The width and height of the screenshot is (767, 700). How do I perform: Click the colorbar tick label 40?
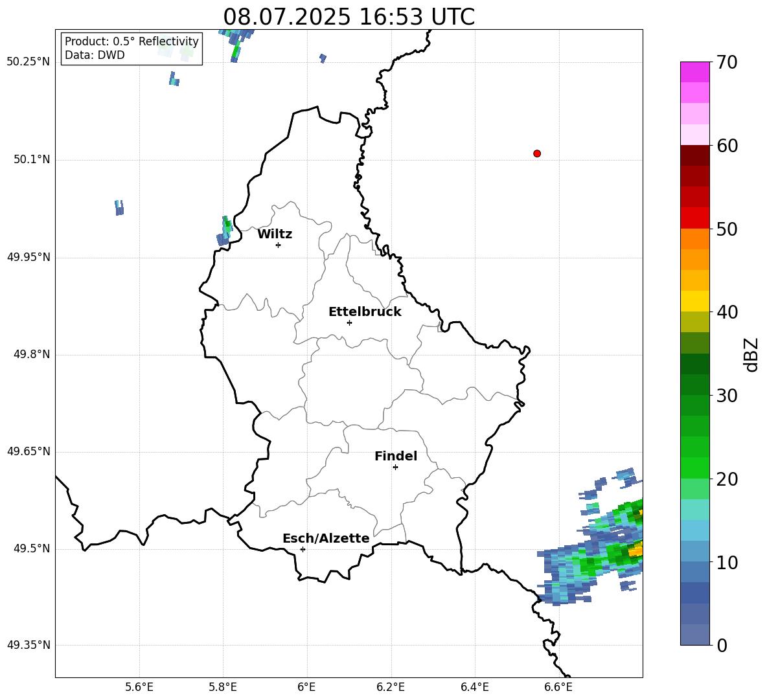[x=727, y=312]
